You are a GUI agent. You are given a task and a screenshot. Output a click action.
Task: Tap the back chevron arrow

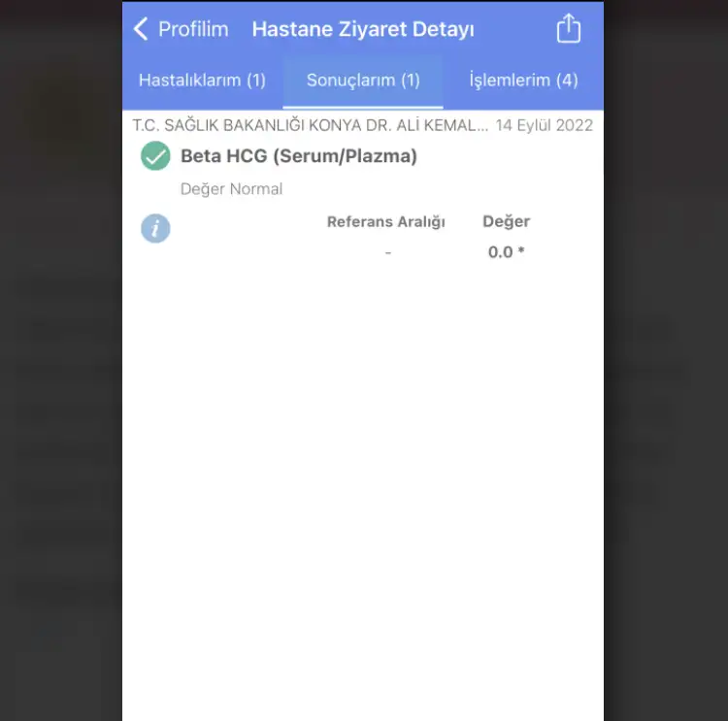(140, 29)
